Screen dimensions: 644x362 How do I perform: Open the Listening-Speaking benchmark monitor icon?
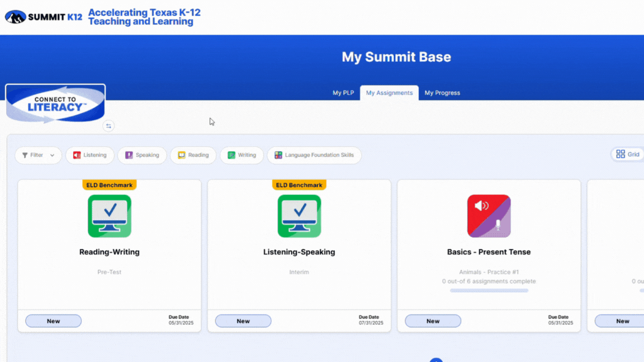(x=300, y=216)
